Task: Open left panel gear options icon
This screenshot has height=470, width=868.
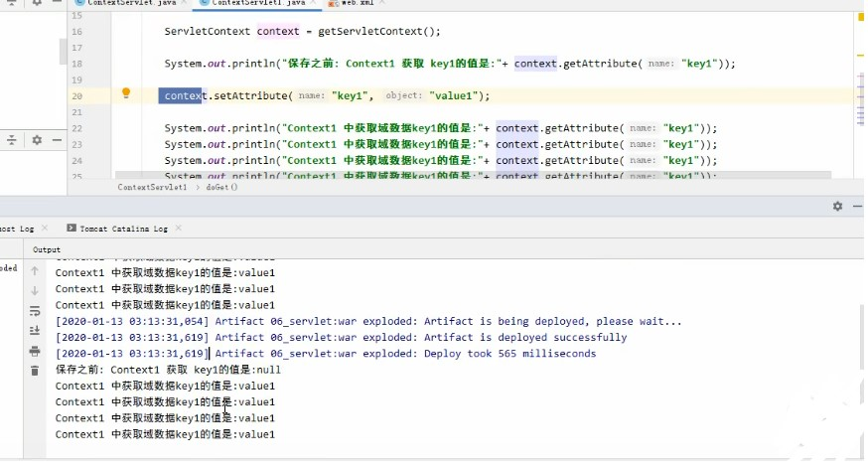Action: tap(37, 140)
